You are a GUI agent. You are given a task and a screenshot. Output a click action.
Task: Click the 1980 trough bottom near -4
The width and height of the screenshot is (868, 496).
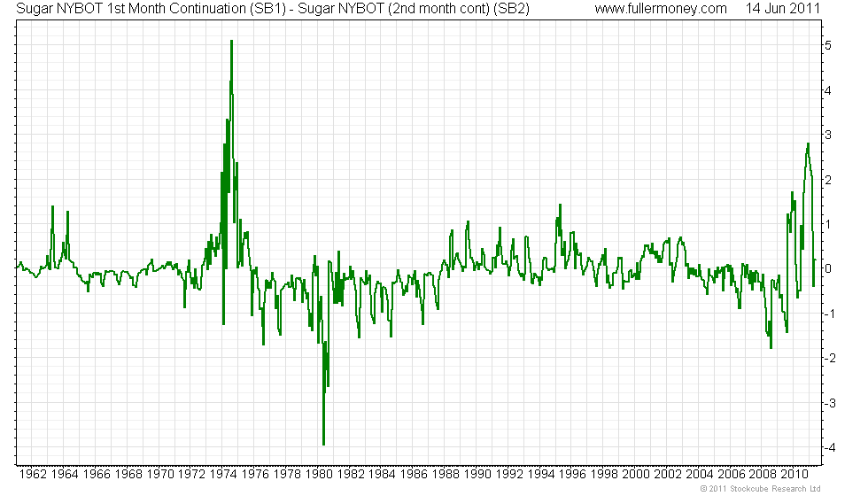(x=324, y=444)
